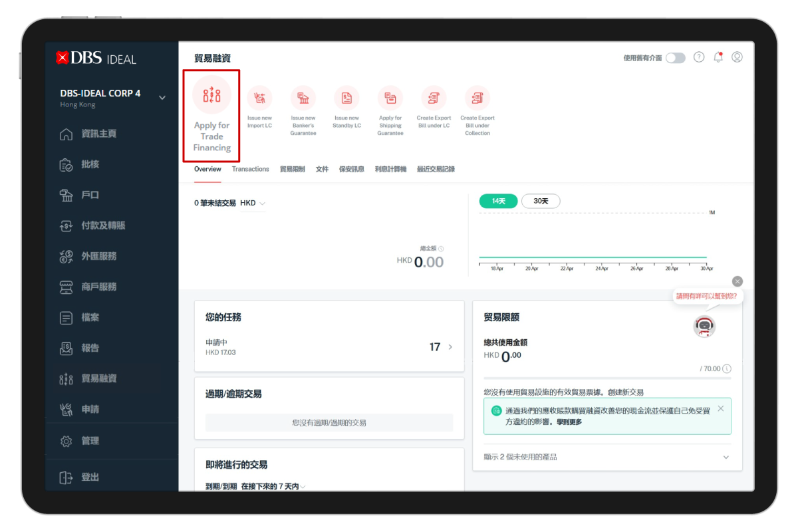
Task: Expand 顯示 2 個未使用的產品 section
Action: click(726, 458)
